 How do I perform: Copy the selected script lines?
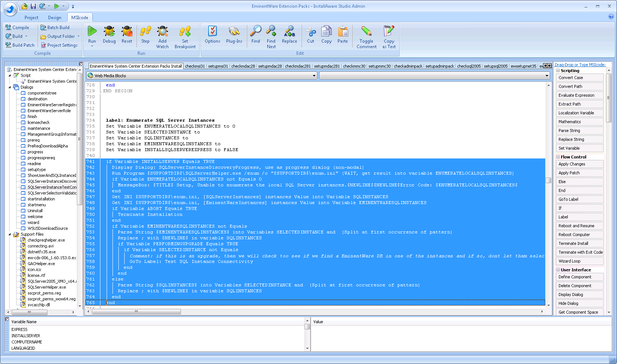tap(326, 35)
